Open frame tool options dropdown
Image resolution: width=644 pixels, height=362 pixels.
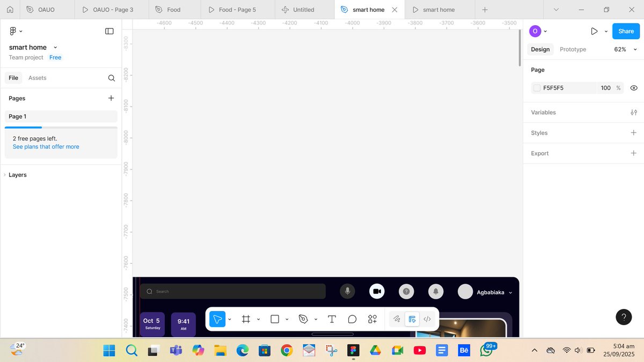(258, 319)
